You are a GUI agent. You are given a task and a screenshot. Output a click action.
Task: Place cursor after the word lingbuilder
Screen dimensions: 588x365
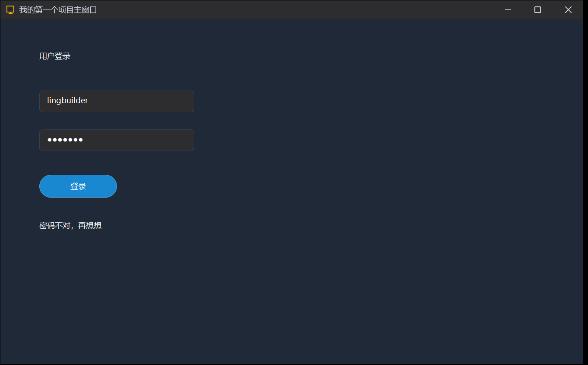89,101
